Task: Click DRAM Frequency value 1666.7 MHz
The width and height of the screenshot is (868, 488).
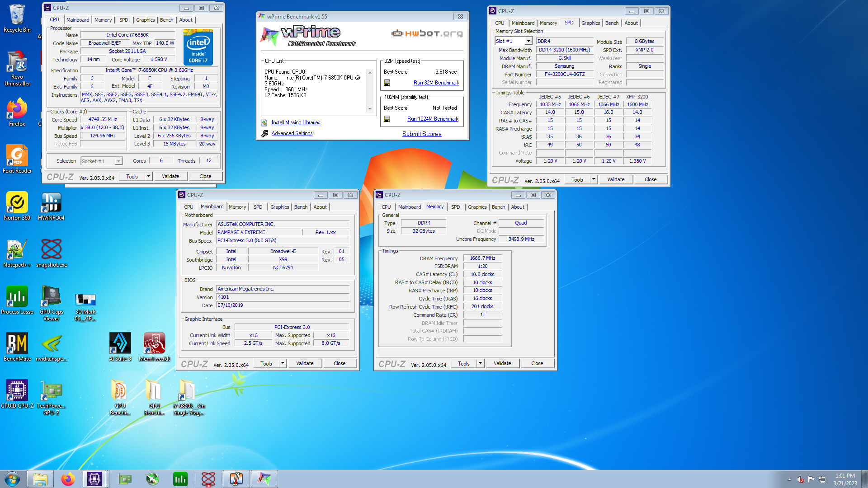Action: pos(482,258)
